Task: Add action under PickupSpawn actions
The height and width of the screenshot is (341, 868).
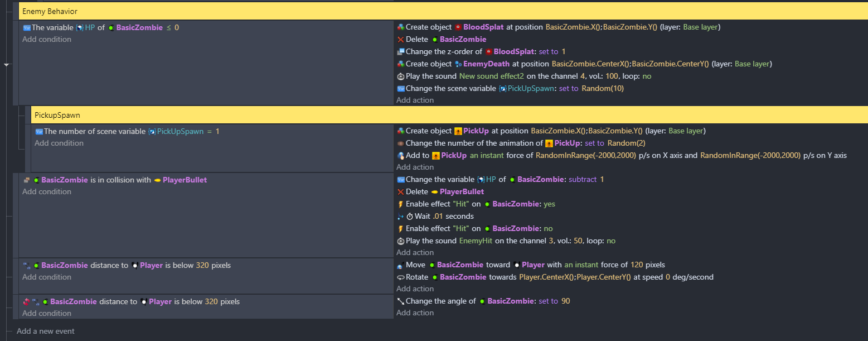Action: point(415,167)
